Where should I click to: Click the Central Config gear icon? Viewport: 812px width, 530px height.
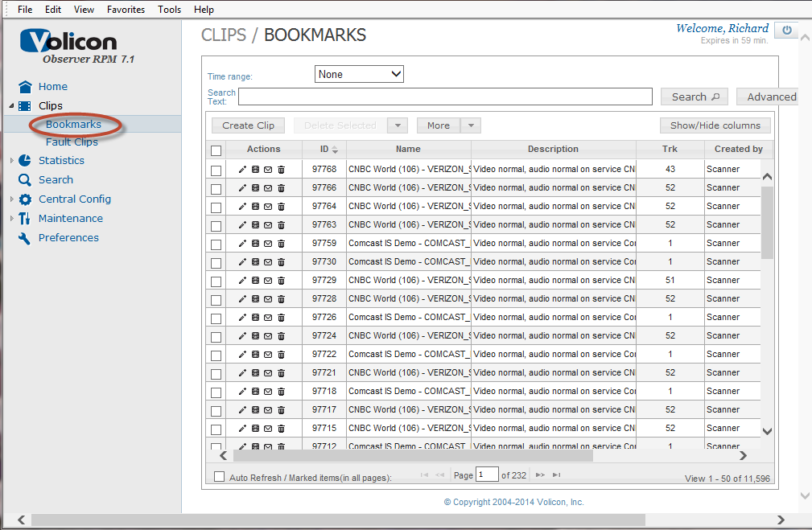[25, 199]
